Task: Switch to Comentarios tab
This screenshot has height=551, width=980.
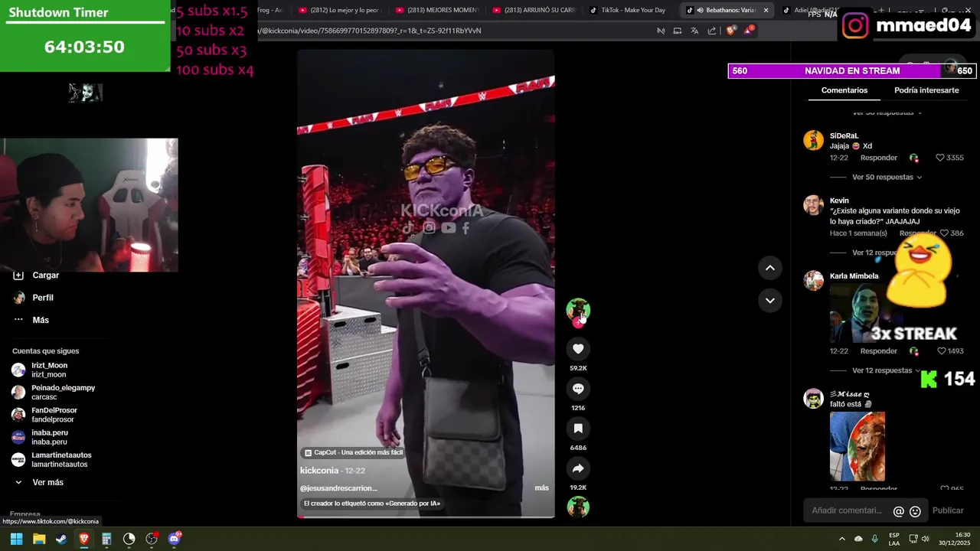Action: (844, 90)
